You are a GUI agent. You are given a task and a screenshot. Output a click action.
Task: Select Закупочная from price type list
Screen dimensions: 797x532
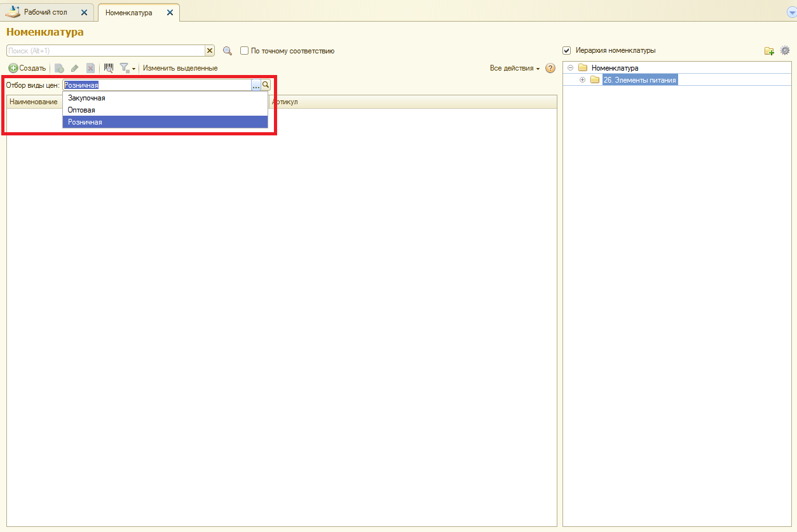click(x=86, y=98)
